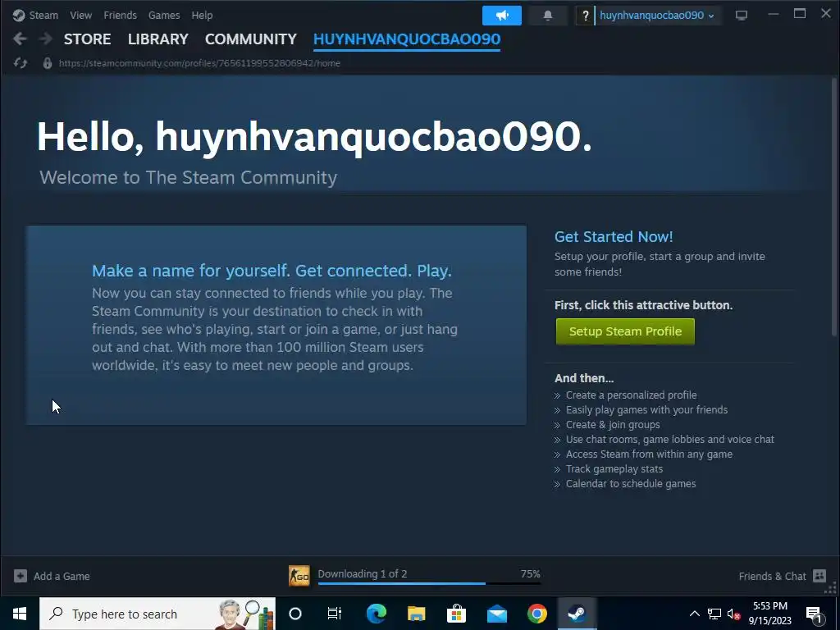Image resolution: width=840 pixels, height=630 pixels.
Task: Click the Steam taskbar icon
Action: (x=577, y=614)
